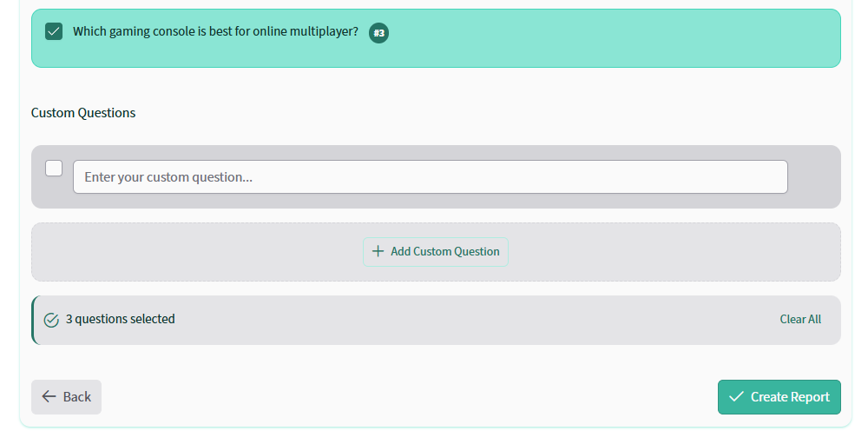Click the #3 order badge
Screen dimensions: 868x431
378,33
